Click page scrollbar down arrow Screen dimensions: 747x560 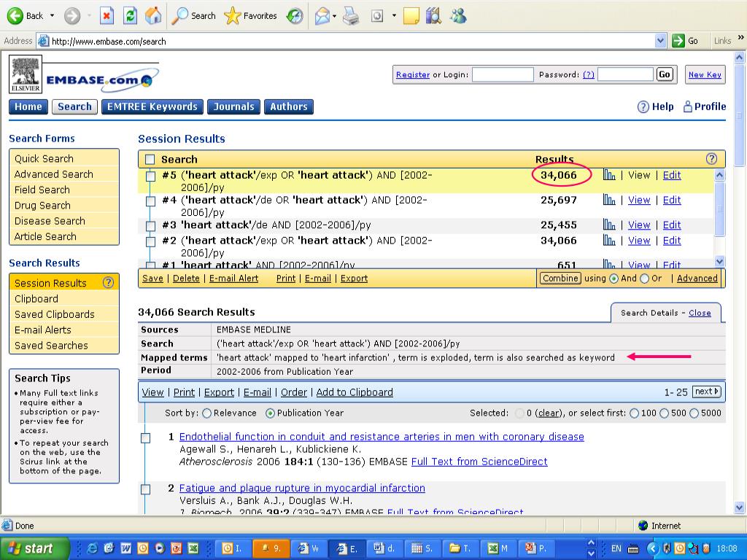pos(739,507)
